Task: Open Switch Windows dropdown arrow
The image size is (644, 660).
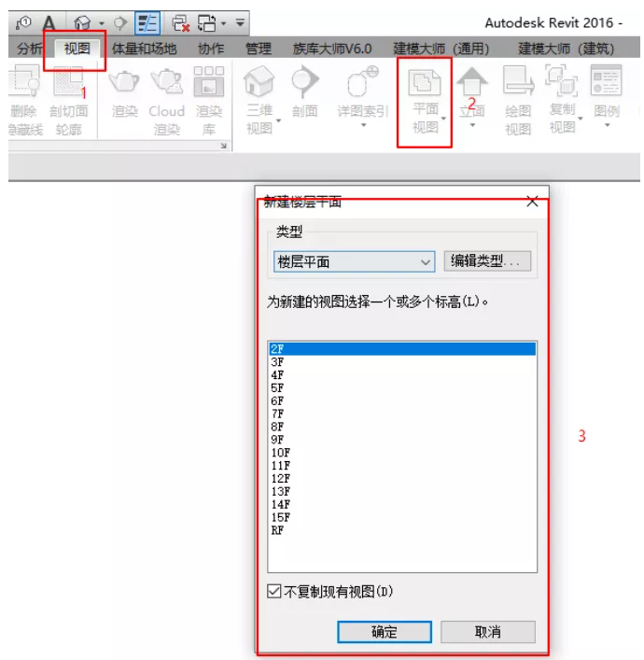Action: click(223, 23)
